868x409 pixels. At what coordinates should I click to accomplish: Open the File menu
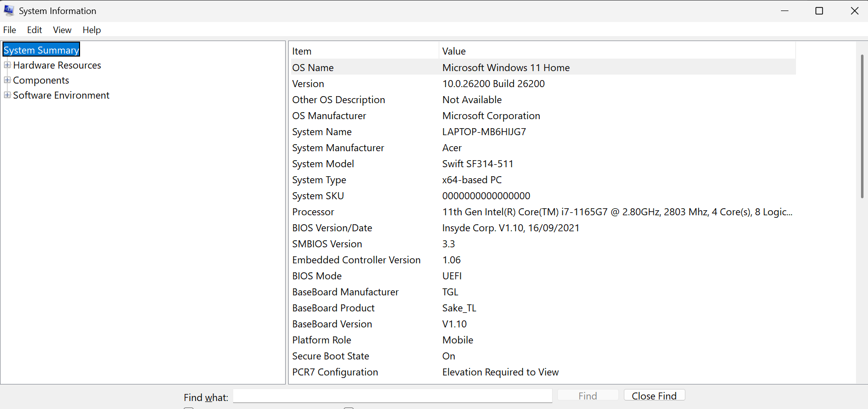[x=10, y=30]
